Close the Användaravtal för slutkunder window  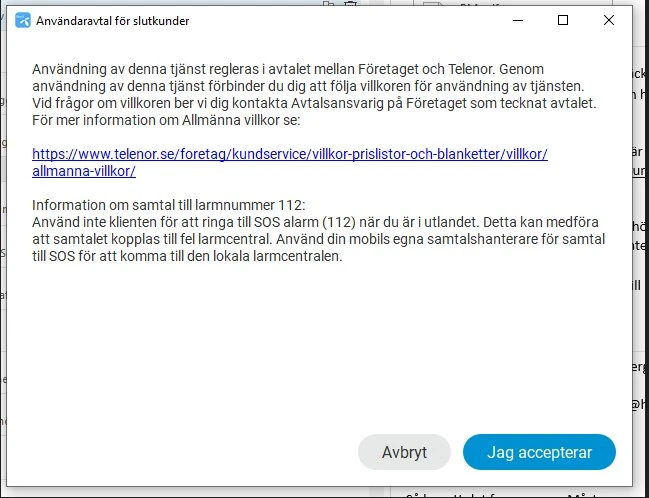[x=608, y=20]
